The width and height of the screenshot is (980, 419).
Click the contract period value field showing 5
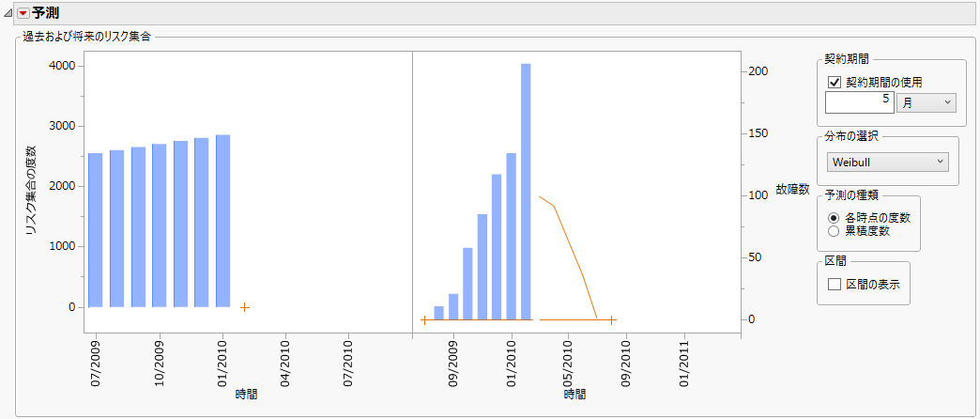(859, 102)
